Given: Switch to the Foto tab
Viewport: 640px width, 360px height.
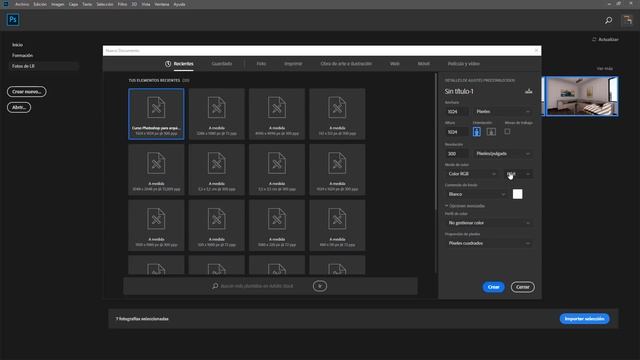Looking at the screenshot, I should pos(261,64).
